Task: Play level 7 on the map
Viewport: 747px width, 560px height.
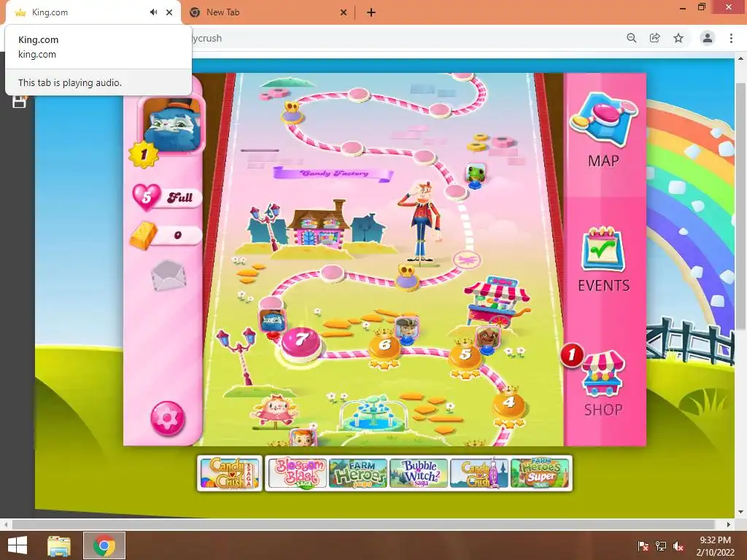Action: pyautogui.click(x=301, y=343)
